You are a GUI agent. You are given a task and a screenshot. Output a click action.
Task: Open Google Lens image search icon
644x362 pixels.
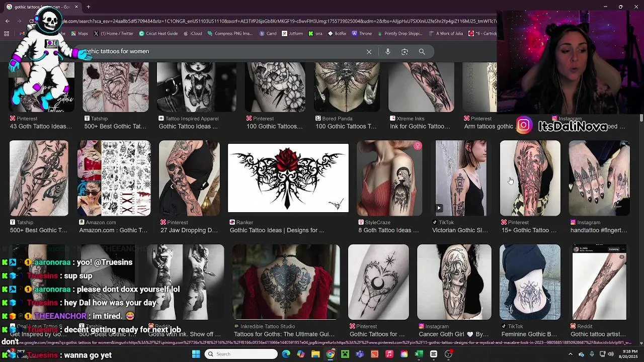point(405,52)
